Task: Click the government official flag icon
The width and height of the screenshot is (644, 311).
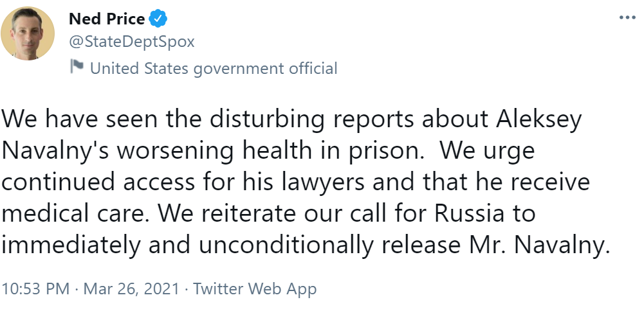Action: [77, 67]
